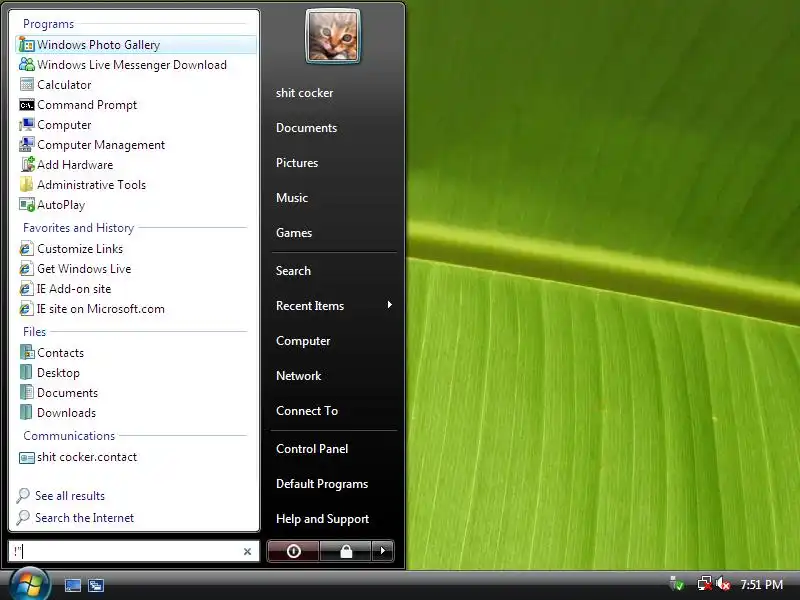Open the shit cocker user folder link
This screenshot has width=800, height=600.
click(305, 93)
